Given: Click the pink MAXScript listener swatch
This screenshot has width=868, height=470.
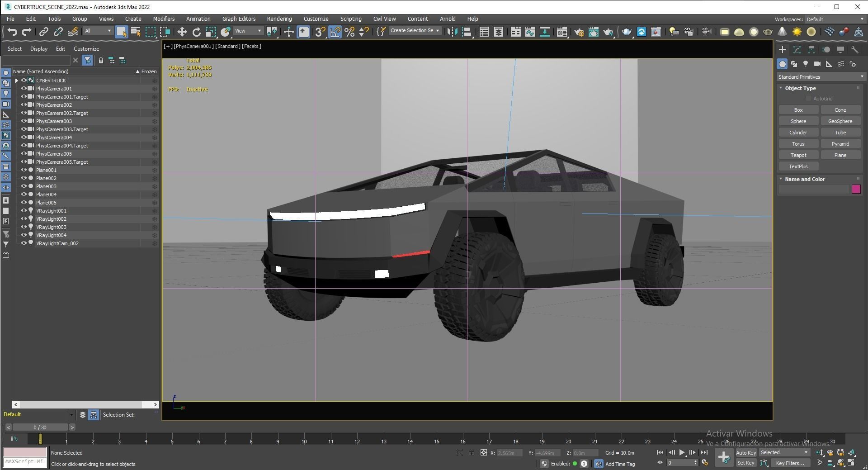Looking at the screenshot, I should pyautogui.click(x=25, y=452).
